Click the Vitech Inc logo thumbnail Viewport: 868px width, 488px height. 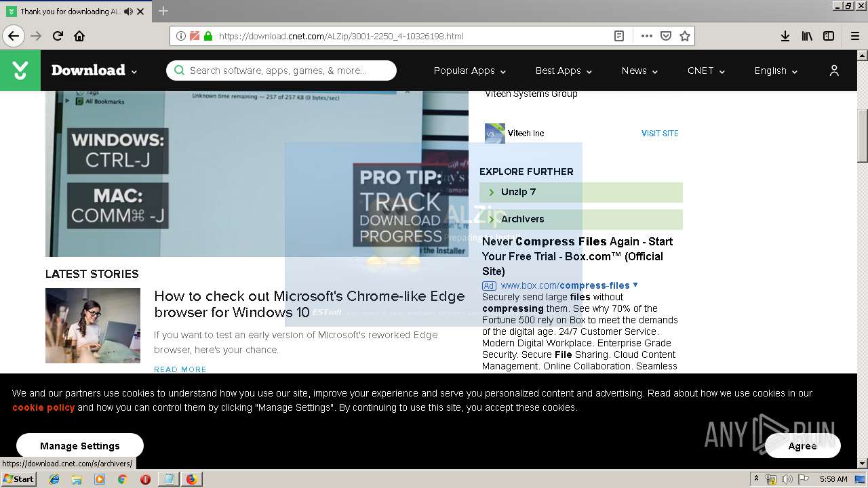(495, 134)
